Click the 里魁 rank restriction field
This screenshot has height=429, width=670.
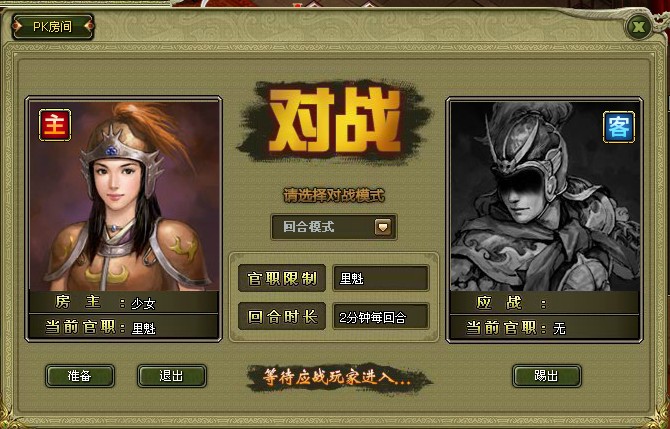click(381, 279)
